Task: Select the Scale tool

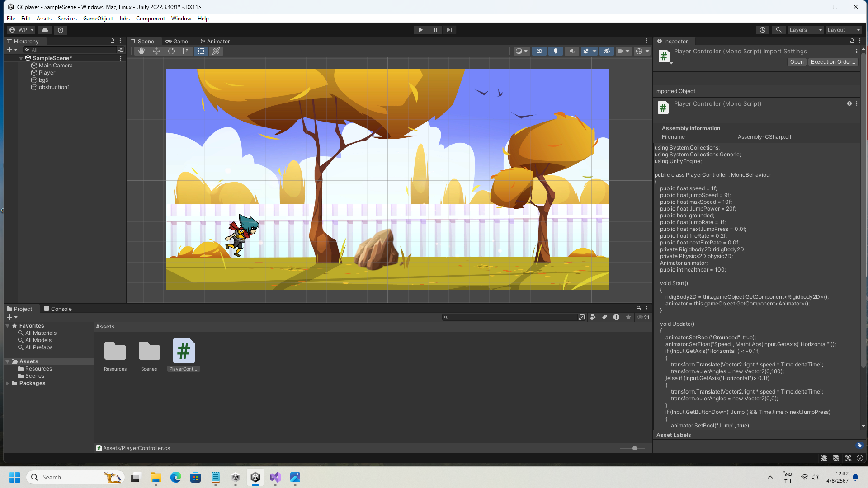Action: click(186, 51)
